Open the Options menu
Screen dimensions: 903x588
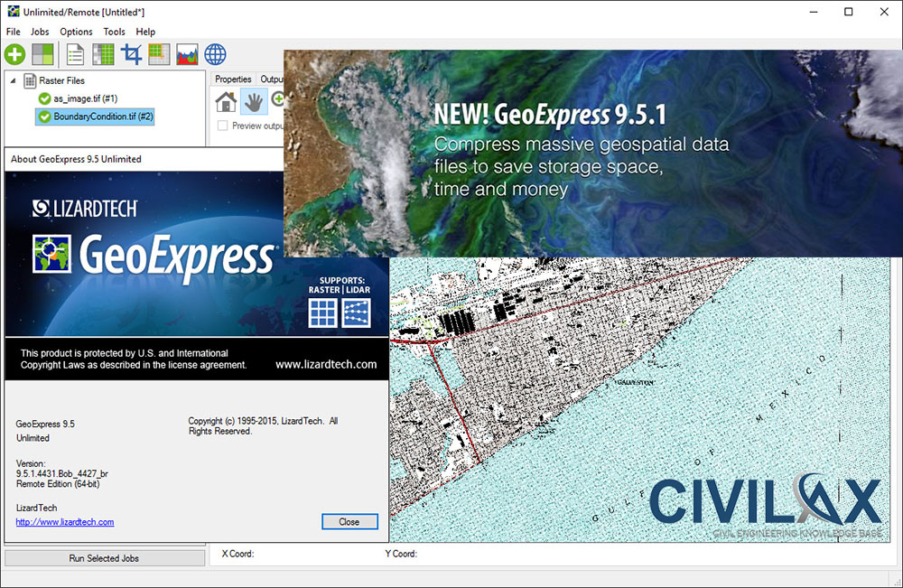pos(76,32)
